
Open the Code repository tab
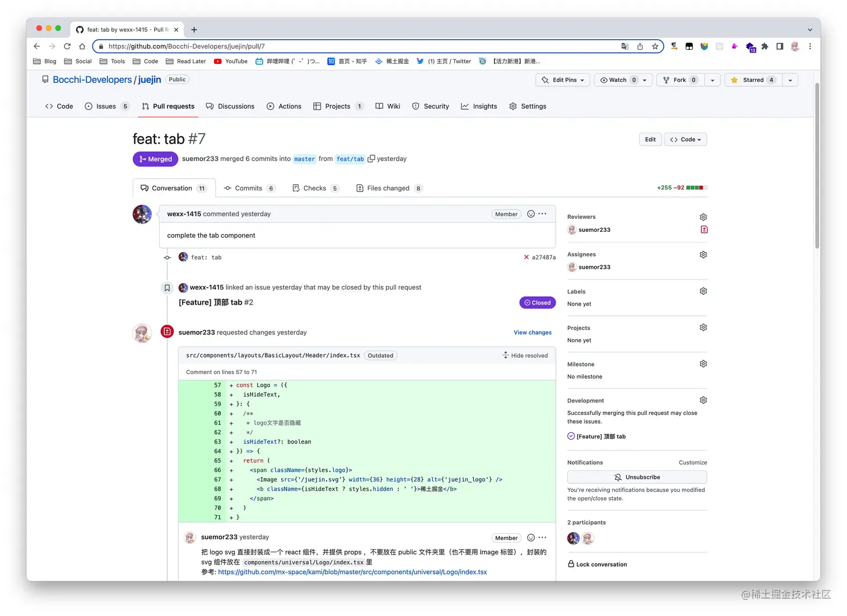tap(59, 106)
